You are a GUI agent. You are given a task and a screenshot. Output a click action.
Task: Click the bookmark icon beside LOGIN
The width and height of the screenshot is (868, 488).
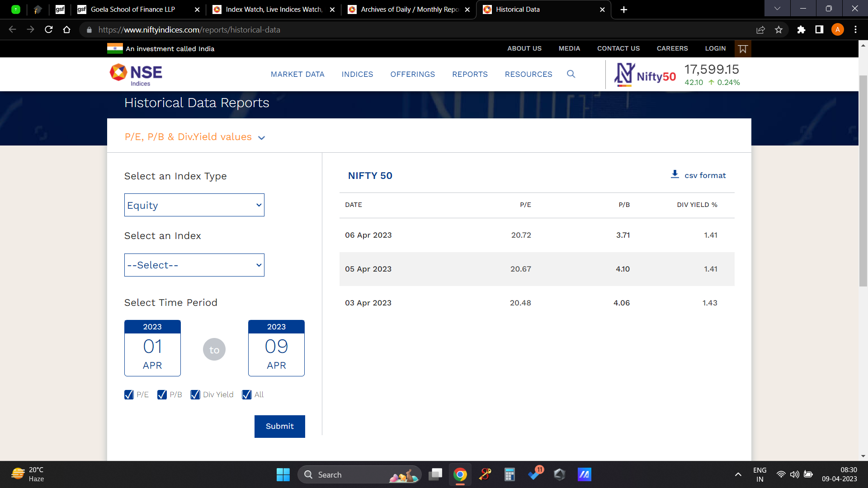tap(743, 49)
